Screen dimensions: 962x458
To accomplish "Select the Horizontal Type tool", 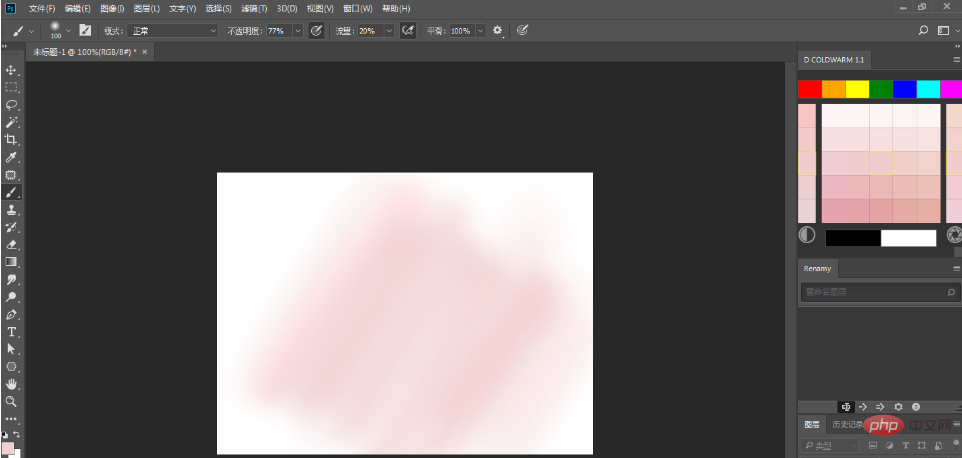I will (11, 332).
